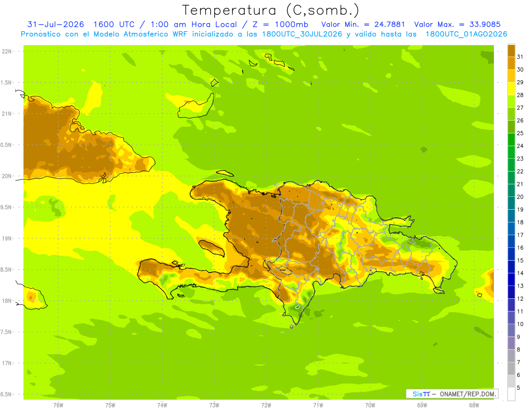
Task: Pick green legend swatch between 23 and 24
Action: (x=511, y=152)
